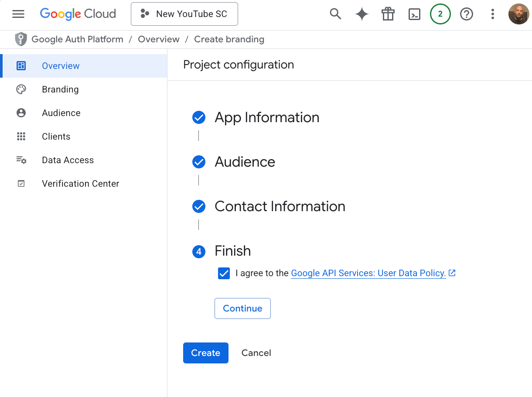
Task: Open the hamburger navigation menu
Action: point(18,14)
